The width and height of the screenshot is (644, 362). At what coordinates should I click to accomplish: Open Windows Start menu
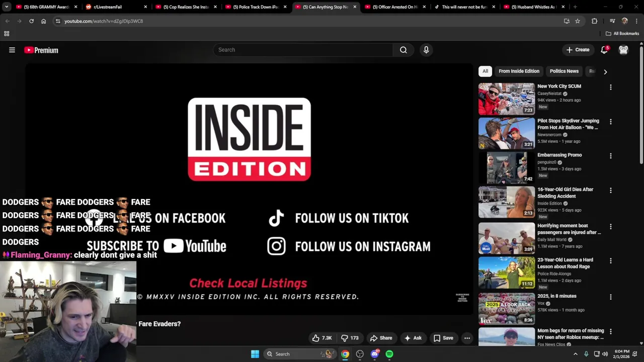pos(255,354)
